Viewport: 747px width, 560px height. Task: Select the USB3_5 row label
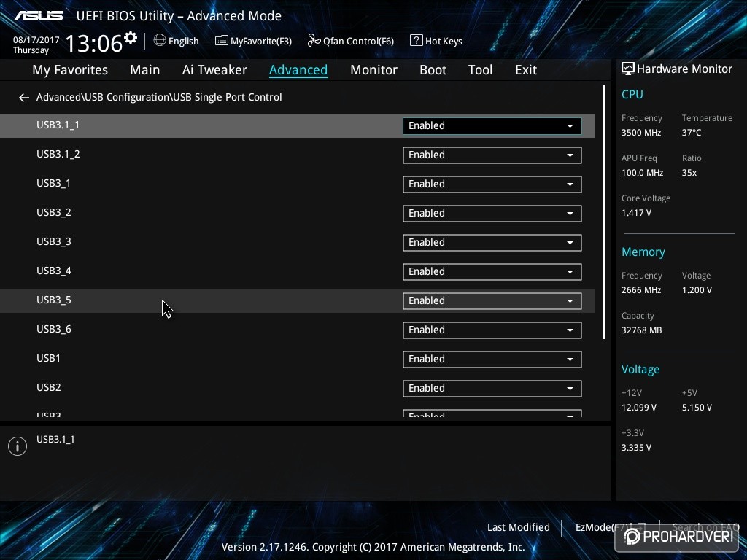click(54, 300)
